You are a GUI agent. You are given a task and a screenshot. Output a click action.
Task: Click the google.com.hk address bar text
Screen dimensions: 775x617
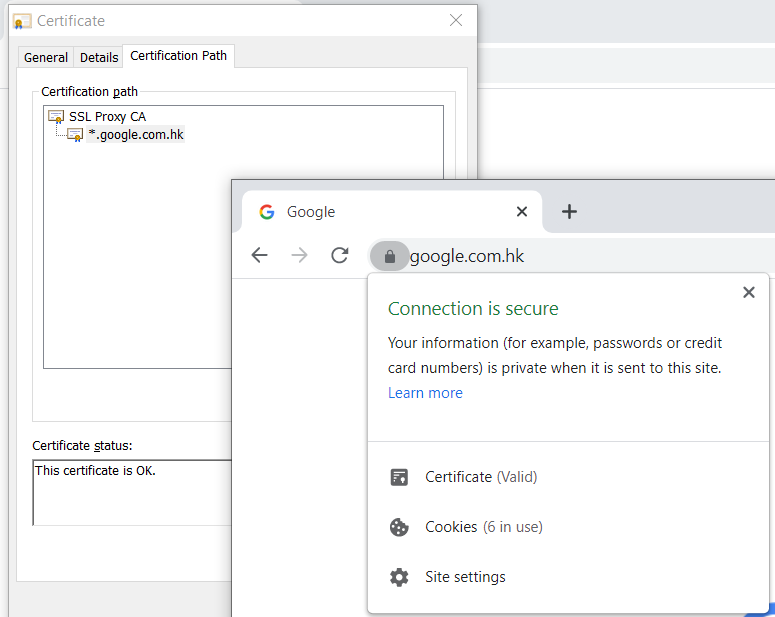467,256
